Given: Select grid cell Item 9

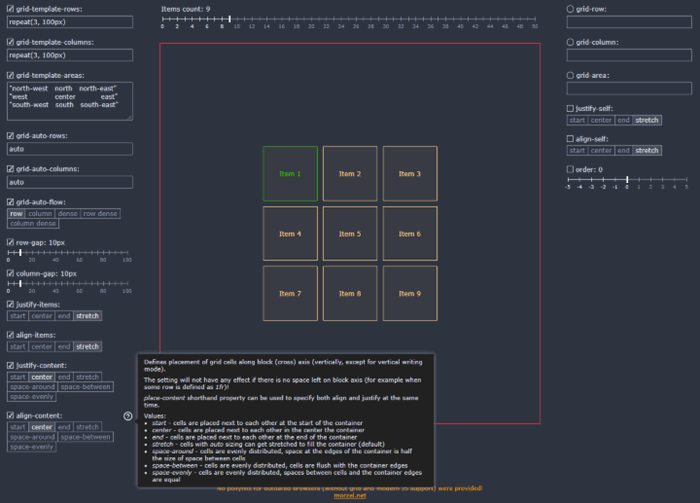Looking at the screenshot, I should 410,293.
